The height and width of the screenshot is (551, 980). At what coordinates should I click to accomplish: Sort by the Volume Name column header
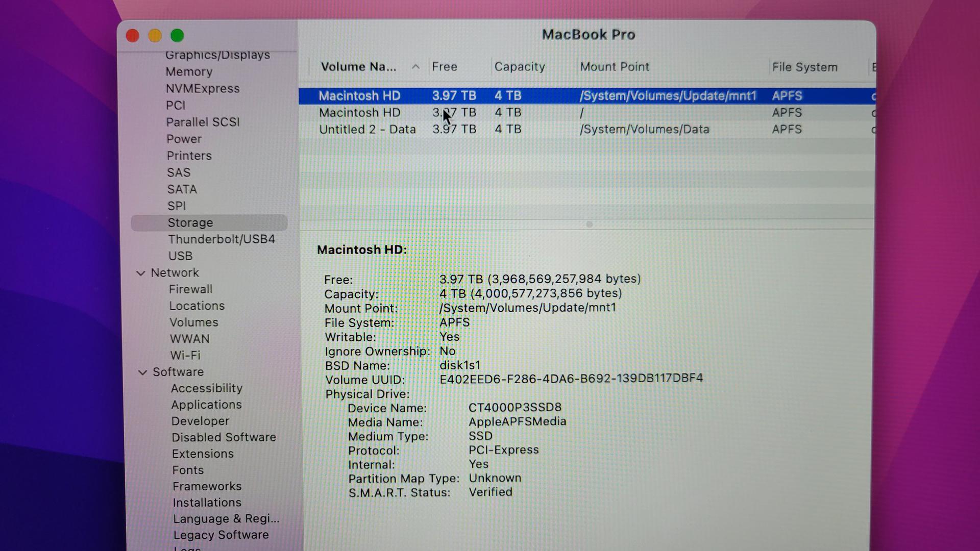pyautogui.click(x=358, y=67)
